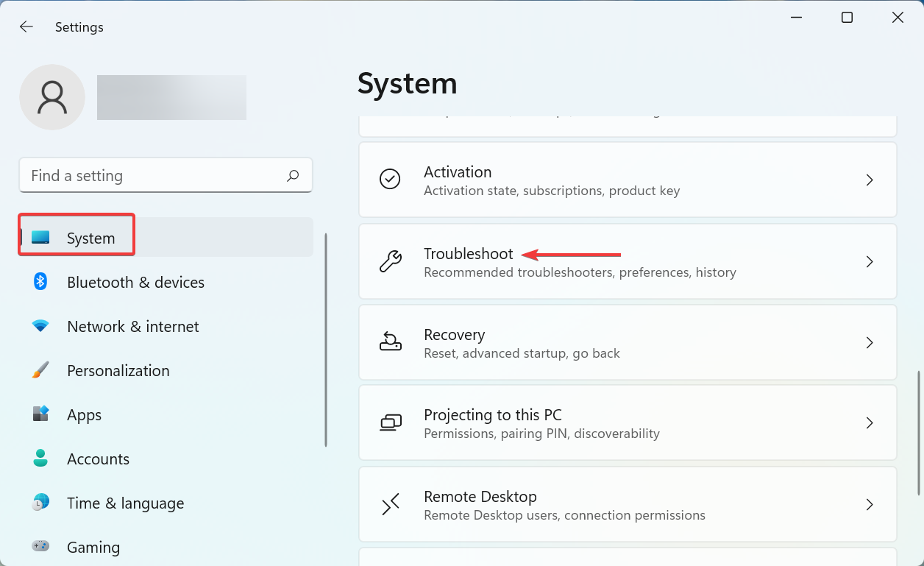Select the Network & internet globe icon
The image size is (924, 566).
(40, 326)
